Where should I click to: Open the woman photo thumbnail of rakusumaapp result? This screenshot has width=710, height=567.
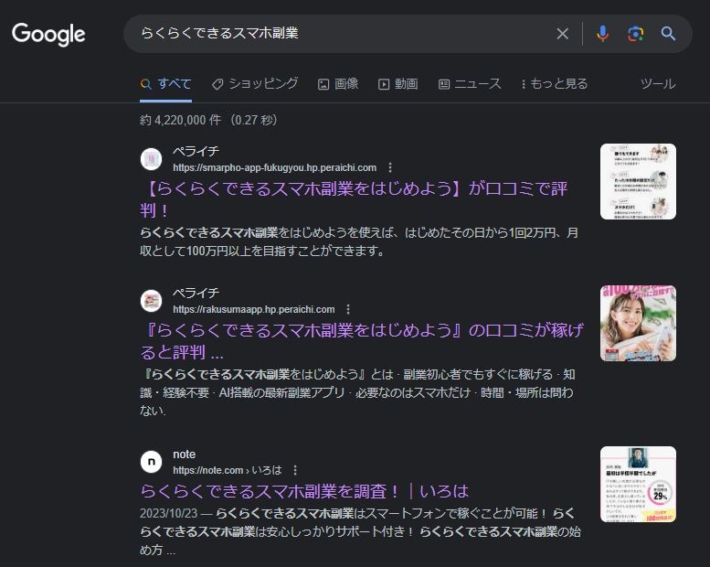[638, 323]
